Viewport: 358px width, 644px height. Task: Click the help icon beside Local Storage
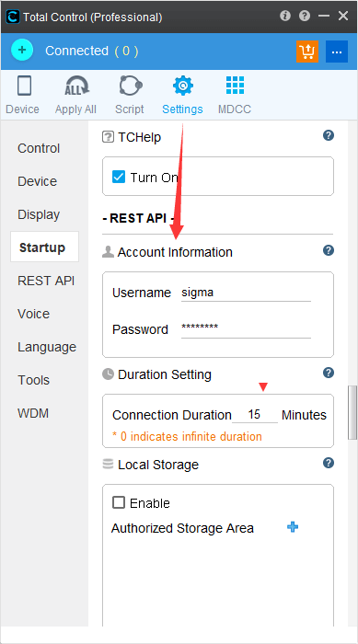(x=329, y=464)
